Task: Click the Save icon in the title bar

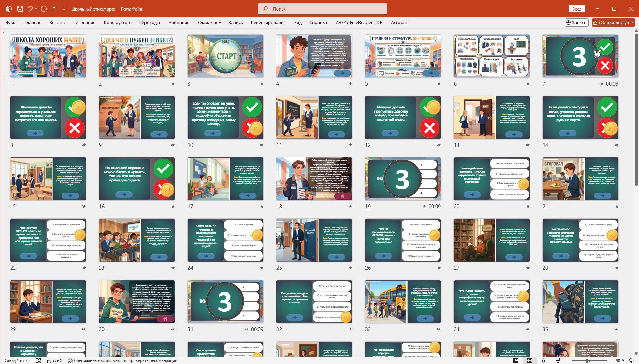Action: coord(20,9)
